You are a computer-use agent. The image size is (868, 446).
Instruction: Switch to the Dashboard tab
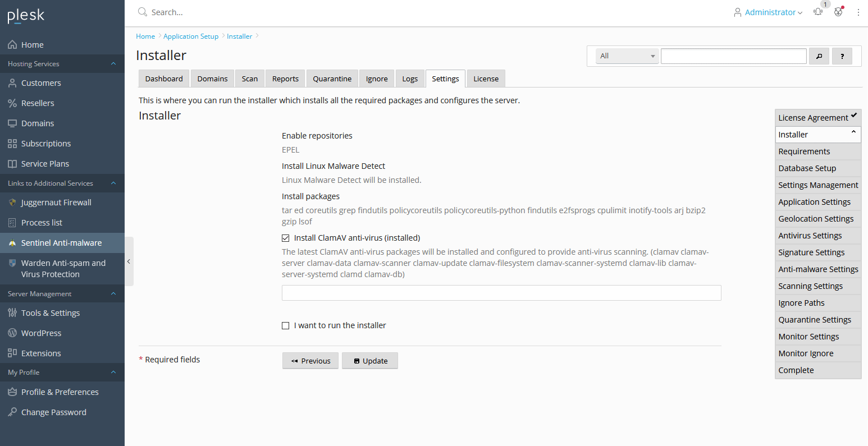pos(164,79)
